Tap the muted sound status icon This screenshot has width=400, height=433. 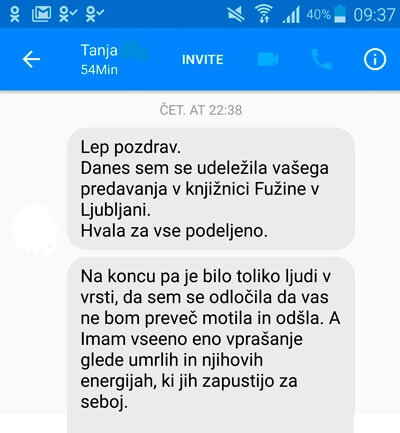coord(236,15)
